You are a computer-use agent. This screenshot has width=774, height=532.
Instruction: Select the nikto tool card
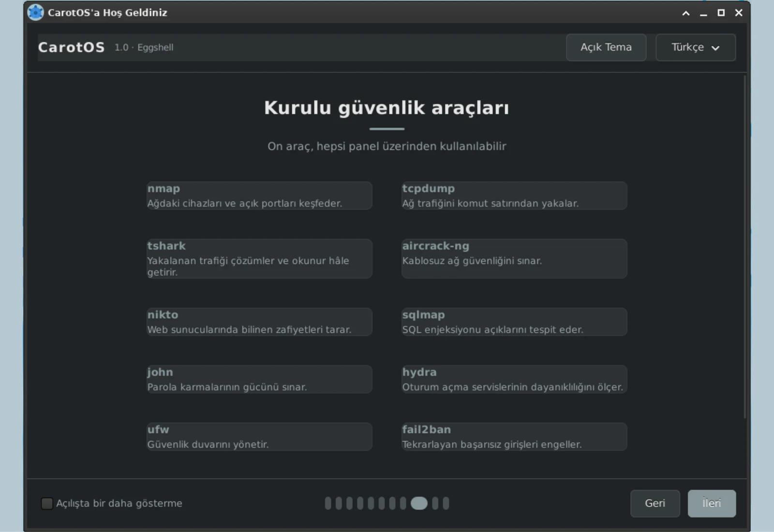[x=259, y=322]
